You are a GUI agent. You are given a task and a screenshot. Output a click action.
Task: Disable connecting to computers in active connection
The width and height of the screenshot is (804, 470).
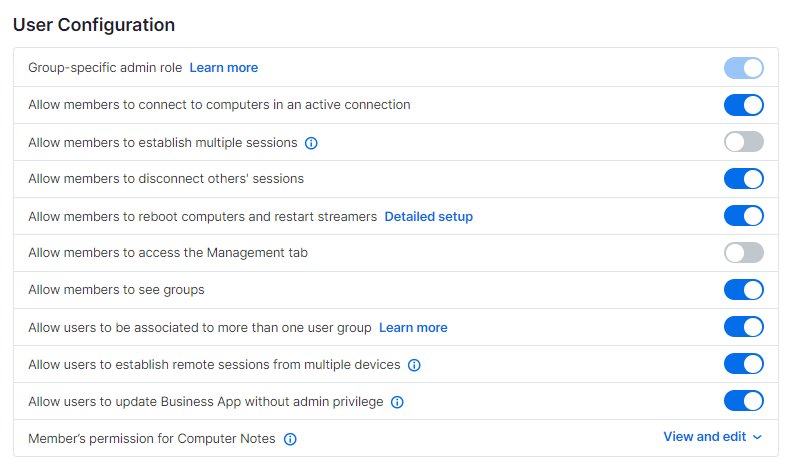743,105
